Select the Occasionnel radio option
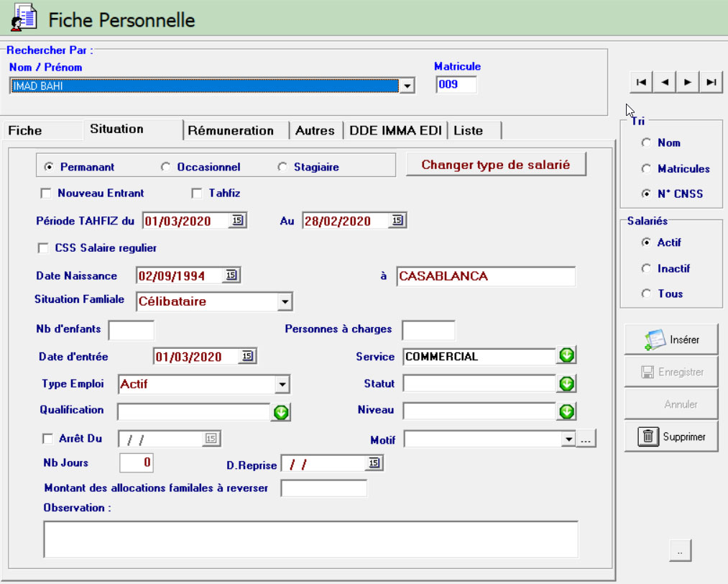The width and height of the screenshot is (728, 584). (166, 167)
